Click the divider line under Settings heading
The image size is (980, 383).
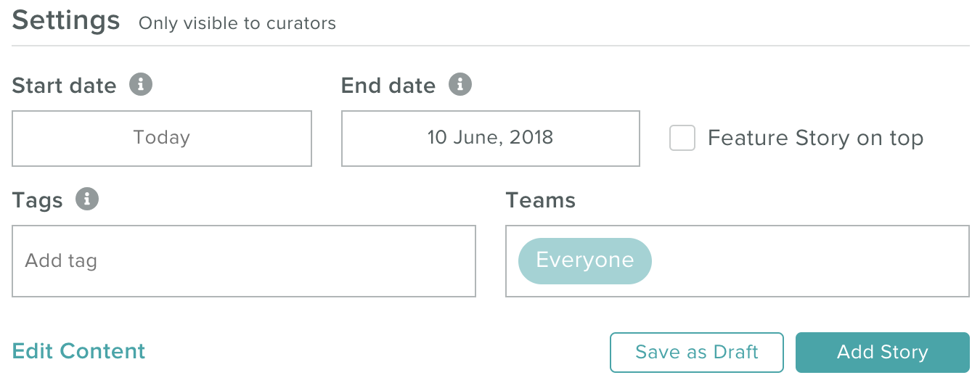pos(491,46)
